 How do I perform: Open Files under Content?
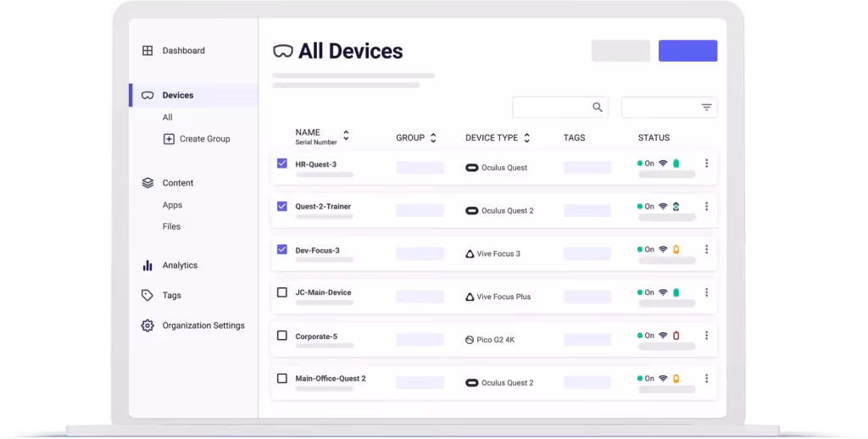(x=171, y=226)
